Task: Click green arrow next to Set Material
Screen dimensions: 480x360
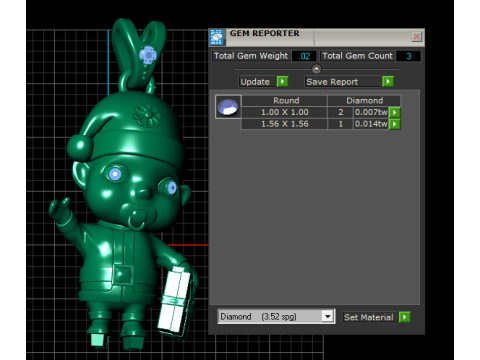Action: coord(404,317)
